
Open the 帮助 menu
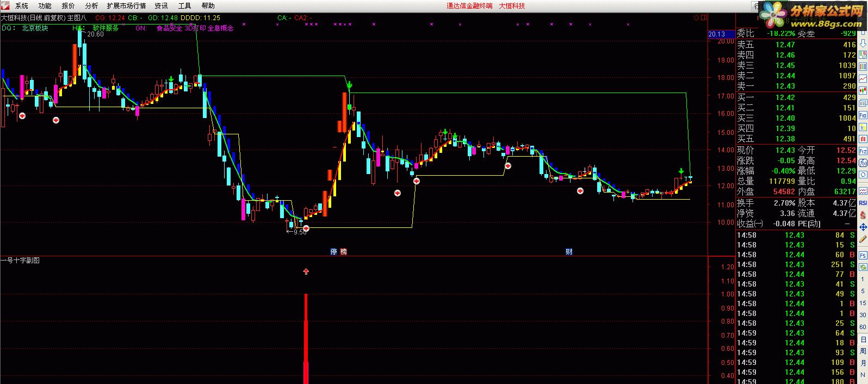point(208,6)
